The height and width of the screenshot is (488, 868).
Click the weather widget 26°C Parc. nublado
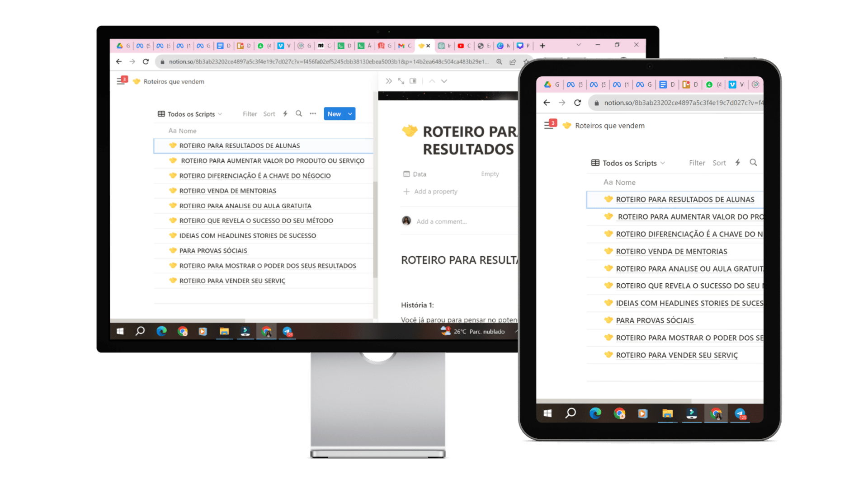coord(473,332)
